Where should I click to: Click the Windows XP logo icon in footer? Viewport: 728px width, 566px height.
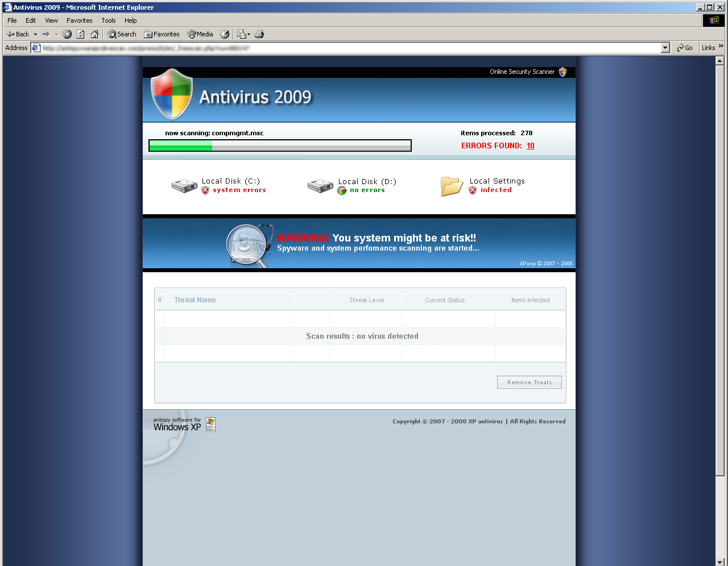click(x=210, y=424)
